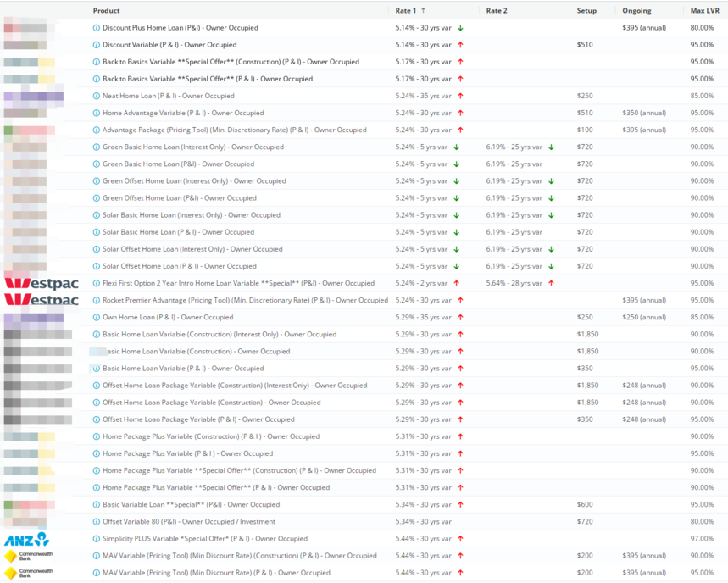Show info for Home Advantage Variable product
The image size is (728, 583).
pos(96,114)
